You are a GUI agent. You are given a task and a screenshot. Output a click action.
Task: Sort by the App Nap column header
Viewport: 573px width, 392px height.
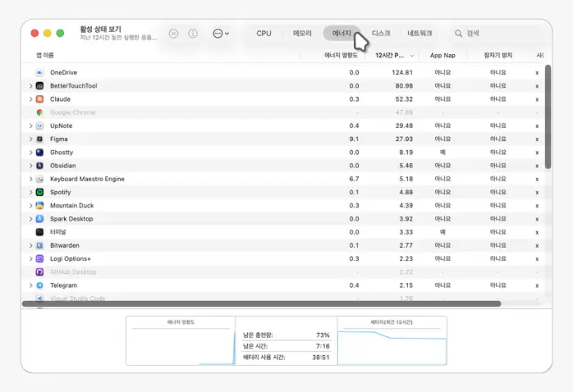click(442, 56)
